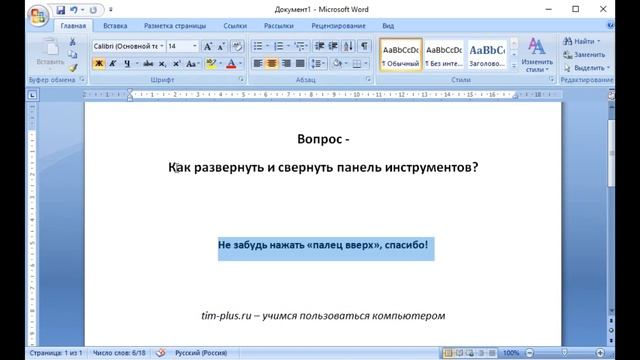
Task: Apply yellow text highlight color
Action: 211,63
